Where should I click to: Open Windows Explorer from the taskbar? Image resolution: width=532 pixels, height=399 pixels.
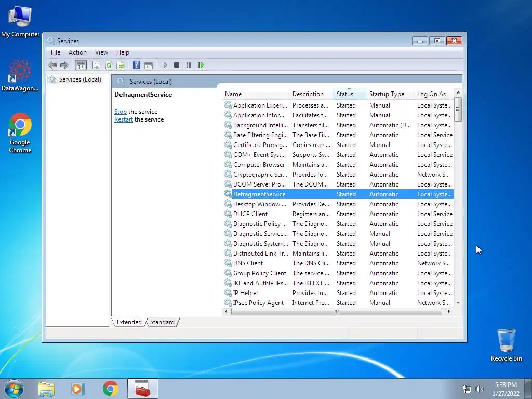(x=46, y=389)
